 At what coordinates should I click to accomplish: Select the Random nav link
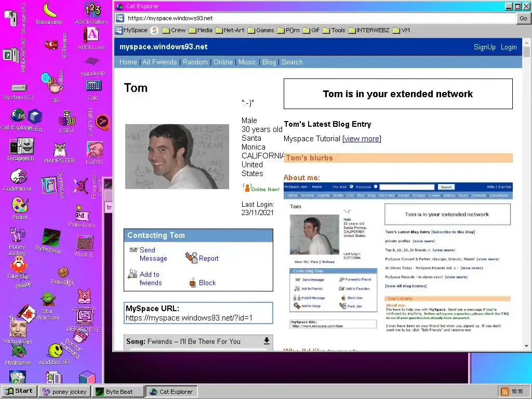[195, 62]
